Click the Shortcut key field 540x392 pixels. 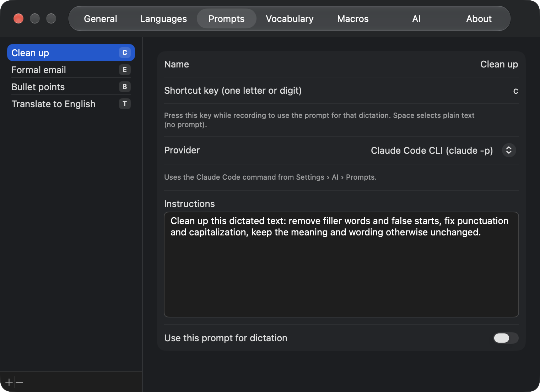(x=515, y=91)
